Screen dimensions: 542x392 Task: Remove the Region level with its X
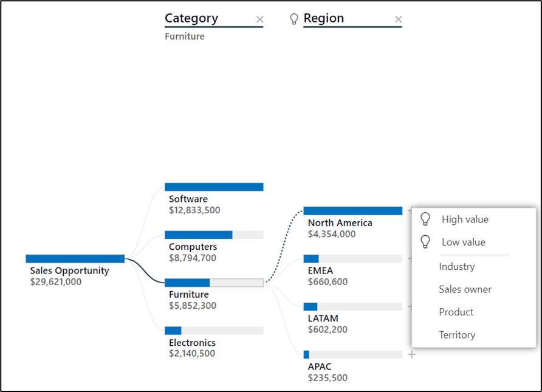(398, 19)
